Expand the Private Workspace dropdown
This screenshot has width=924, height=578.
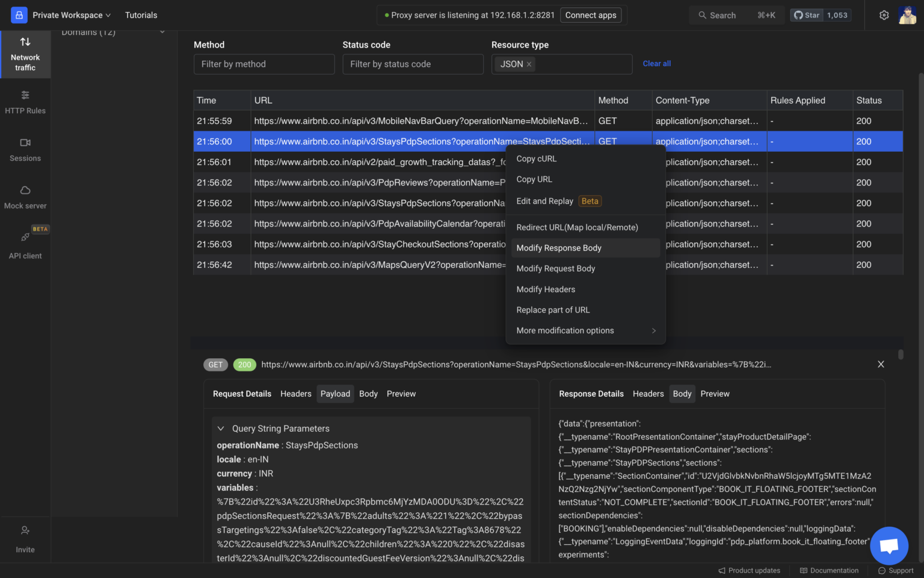point(71,14)
